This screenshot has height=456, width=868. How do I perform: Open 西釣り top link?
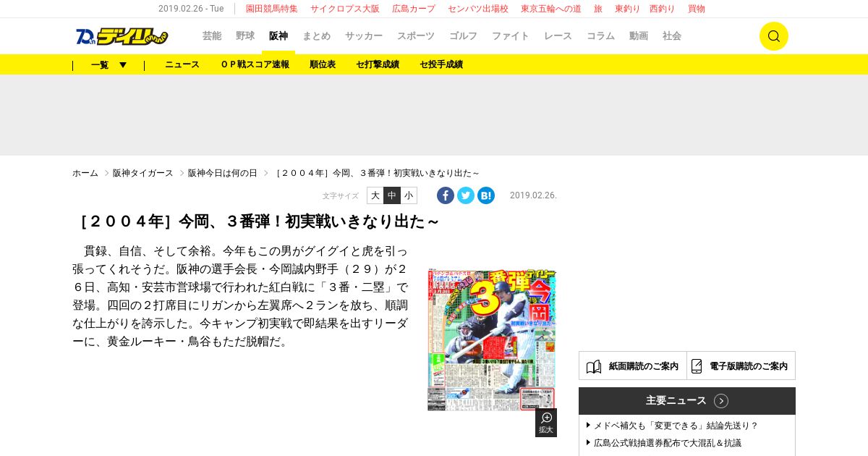coord(662,9)
